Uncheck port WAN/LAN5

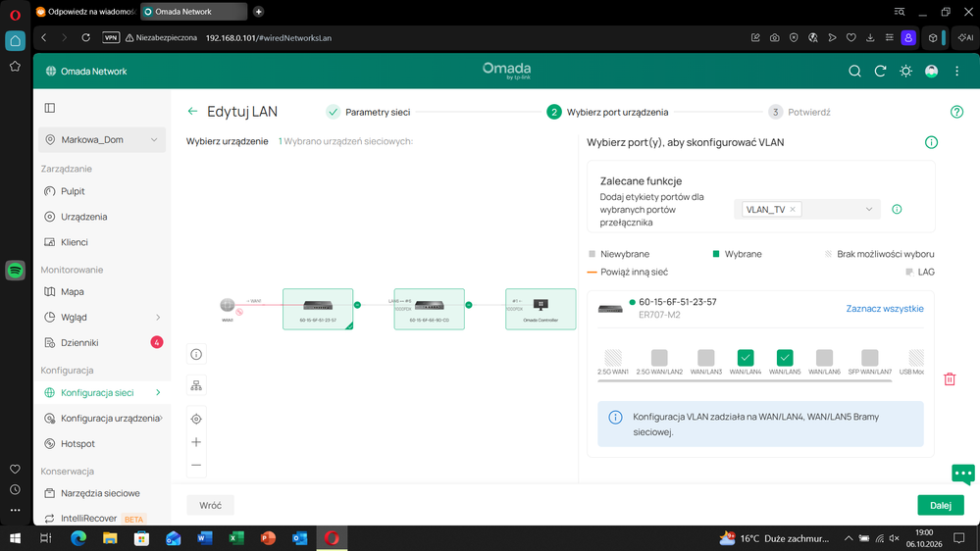(x=785, y=357)
